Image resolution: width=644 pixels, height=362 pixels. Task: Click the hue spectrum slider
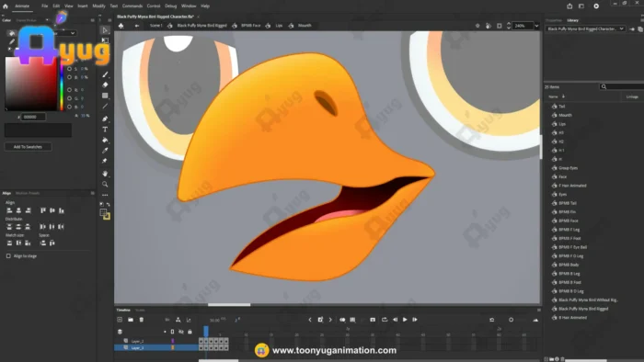(x=62, y=84)
